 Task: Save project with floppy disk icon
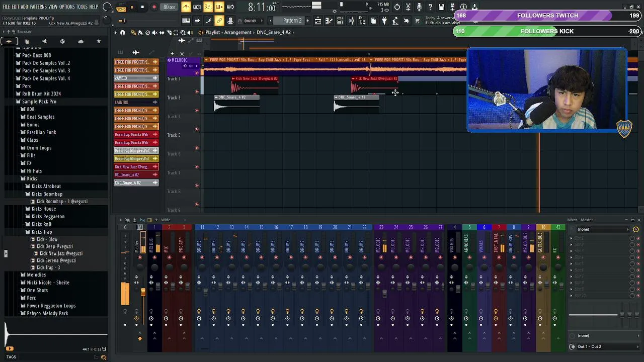pos(441,7)
